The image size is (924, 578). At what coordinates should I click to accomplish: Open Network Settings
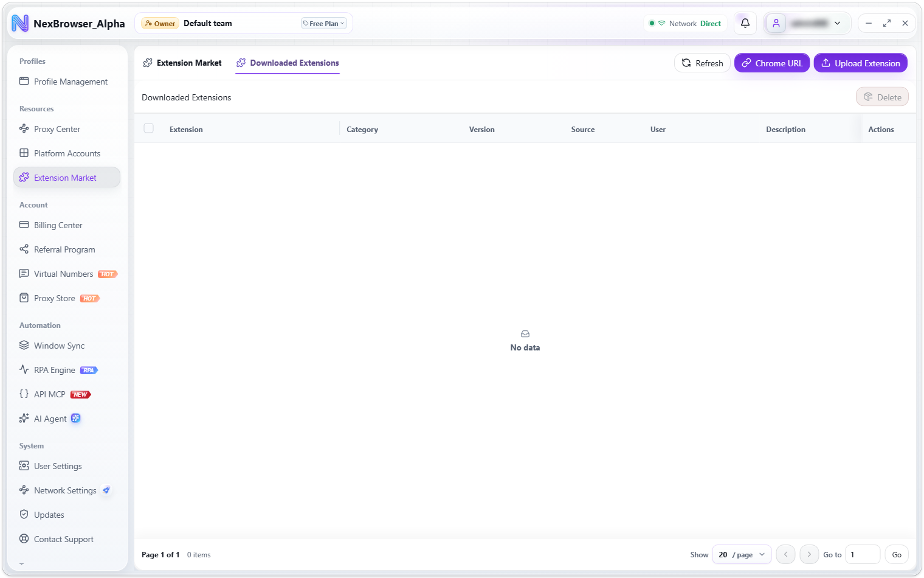pos(67,490)
